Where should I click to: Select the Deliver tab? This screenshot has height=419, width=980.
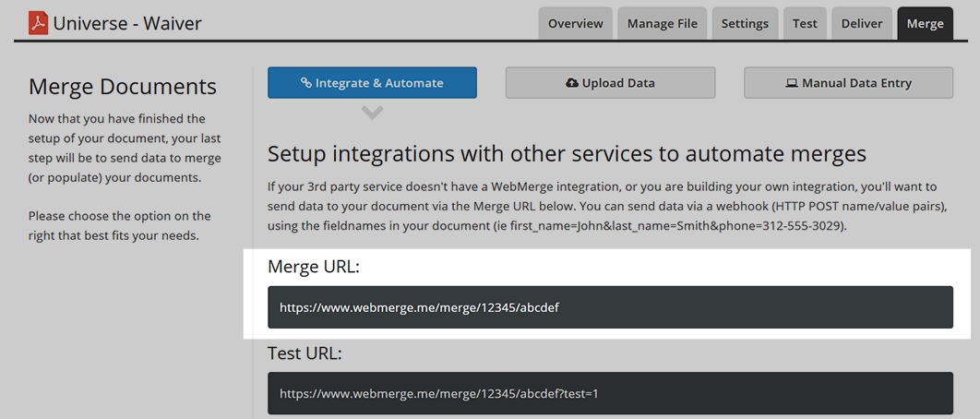862,23
